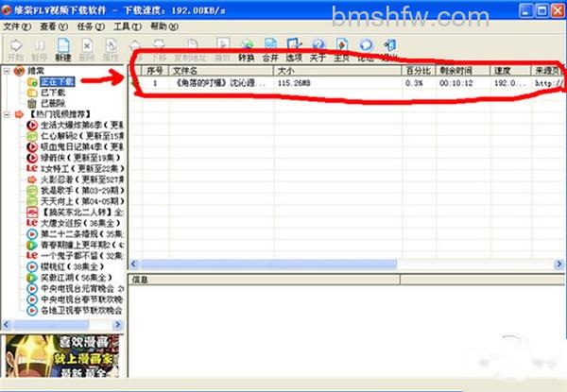
Task: Sort list by 大小 column header
Action: pyautogui.click(x=337, y=71)
